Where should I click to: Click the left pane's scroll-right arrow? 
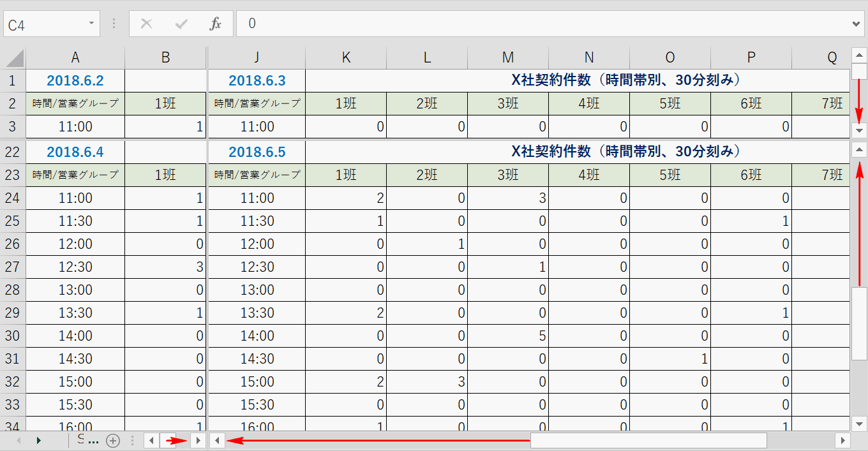pyautogui.click(x=198, y=440)
